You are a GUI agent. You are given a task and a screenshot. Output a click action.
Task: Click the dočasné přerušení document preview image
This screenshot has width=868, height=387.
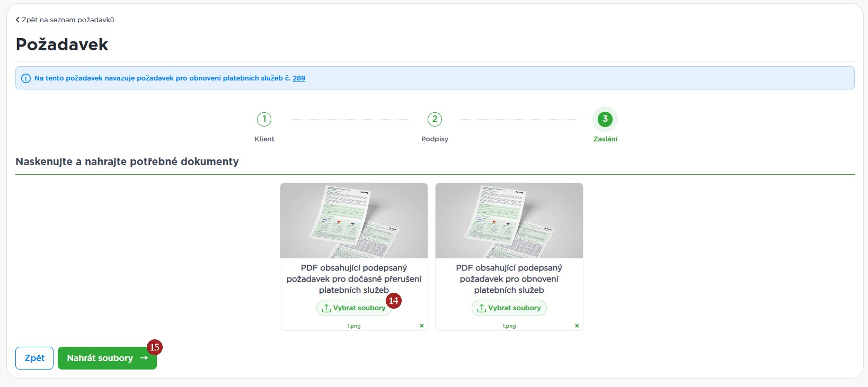pos(354,221)
